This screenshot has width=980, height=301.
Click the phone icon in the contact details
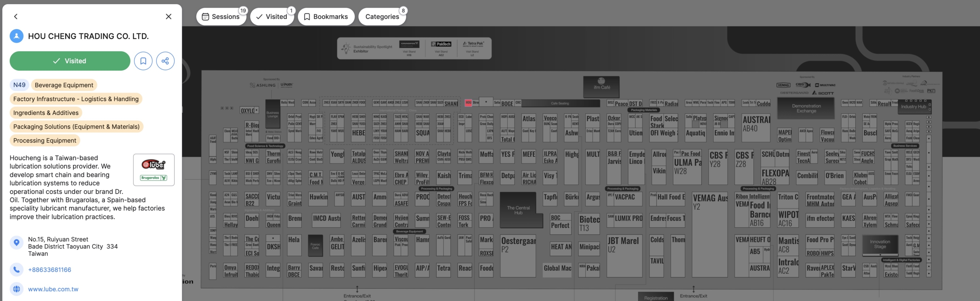click(16, 270)
